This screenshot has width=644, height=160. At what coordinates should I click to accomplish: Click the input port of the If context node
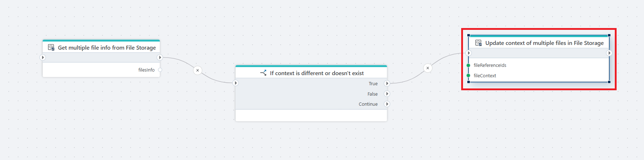coord(235,83)
